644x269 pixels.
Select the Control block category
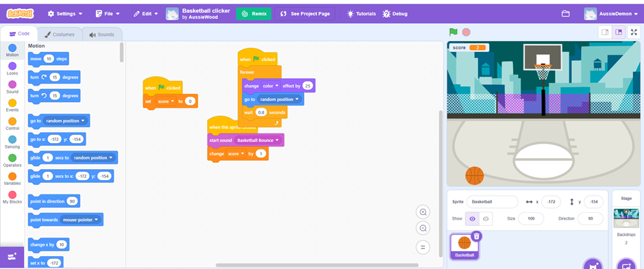pyautogui.click(x=12, y=124)
